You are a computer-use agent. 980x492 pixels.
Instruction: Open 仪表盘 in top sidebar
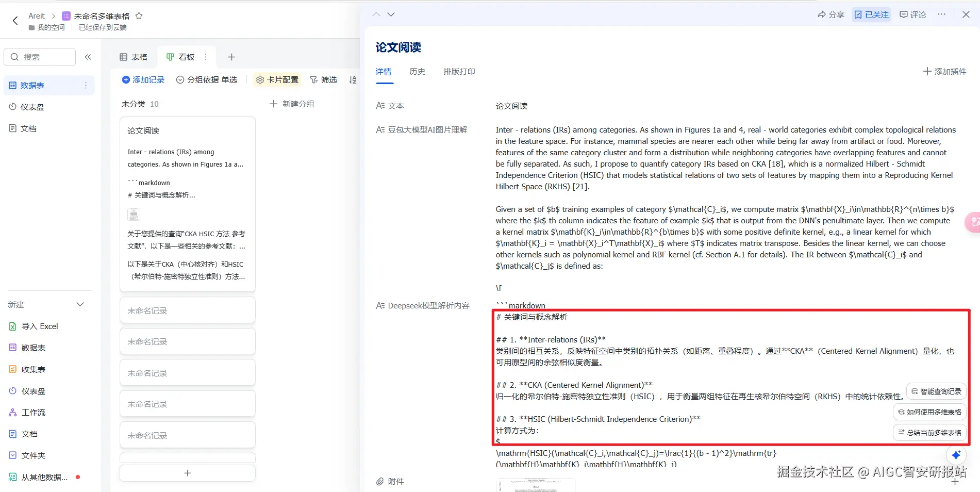[27, 107]
